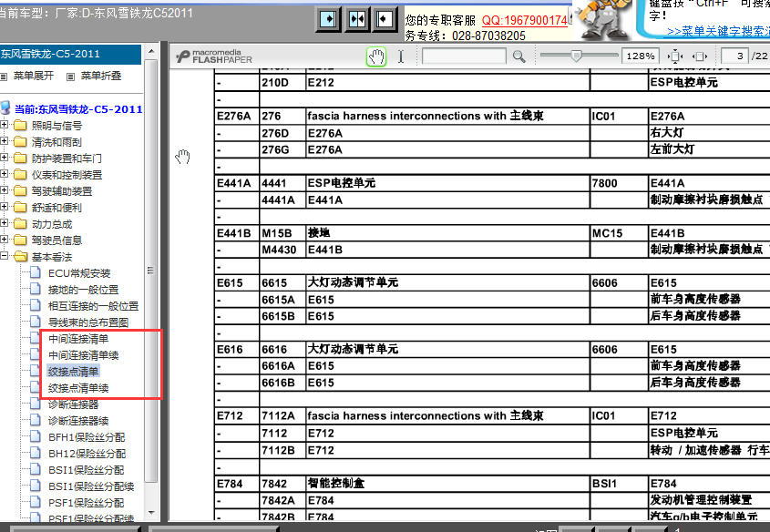
Task: Select 绞接点清单 tree item
Action: point(73,372)
